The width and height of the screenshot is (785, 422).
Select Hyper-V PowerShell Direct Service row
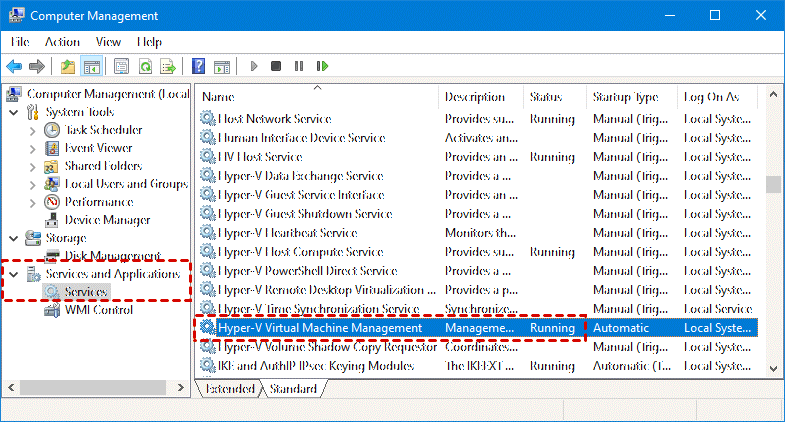click(x=477, y=271)
